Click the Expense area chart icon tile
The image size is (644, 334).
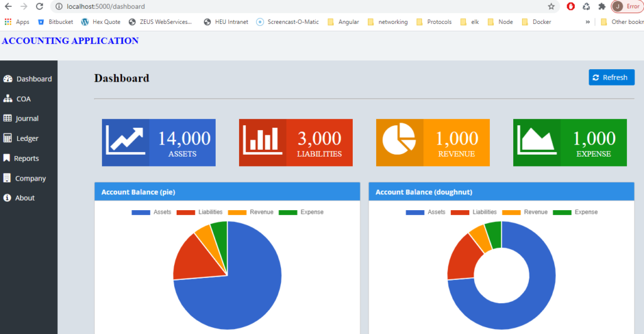[536, 142]
